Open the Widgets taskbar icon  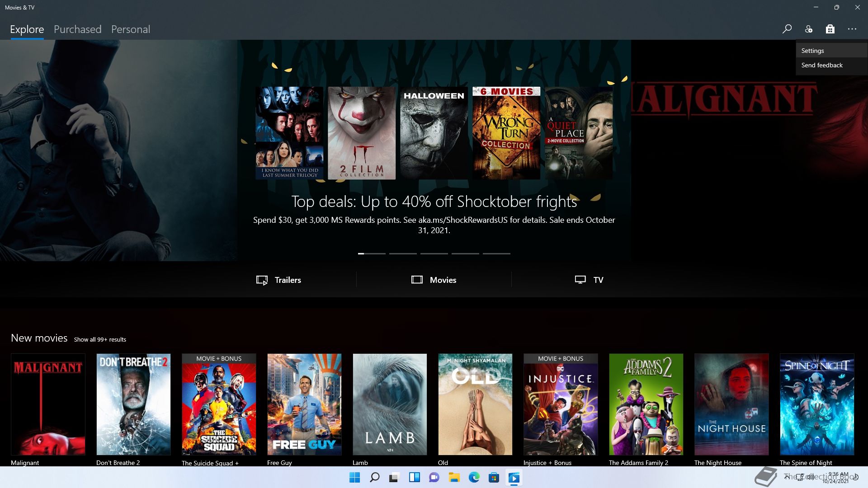point(414,477)
